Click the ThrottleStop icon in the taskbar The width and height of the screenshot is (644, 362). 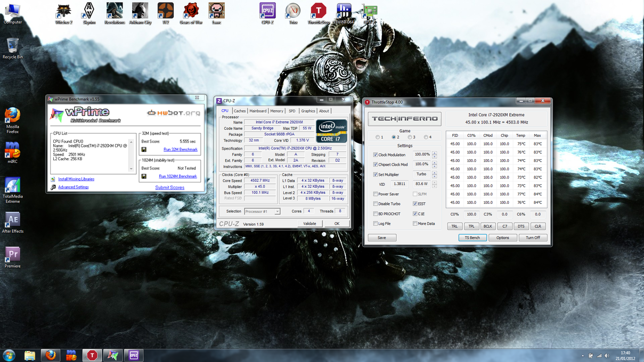click(92, 355)
